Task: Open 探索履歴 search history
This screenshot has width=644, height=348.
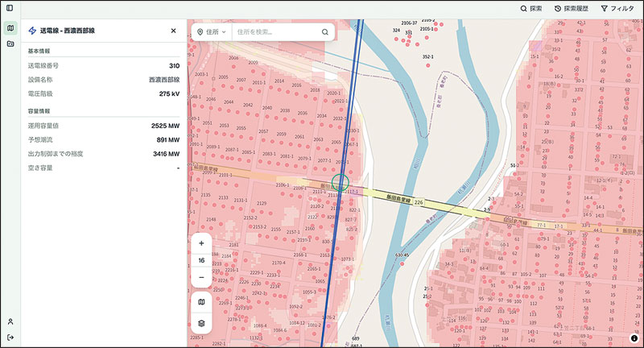Action: click(571, 8)
